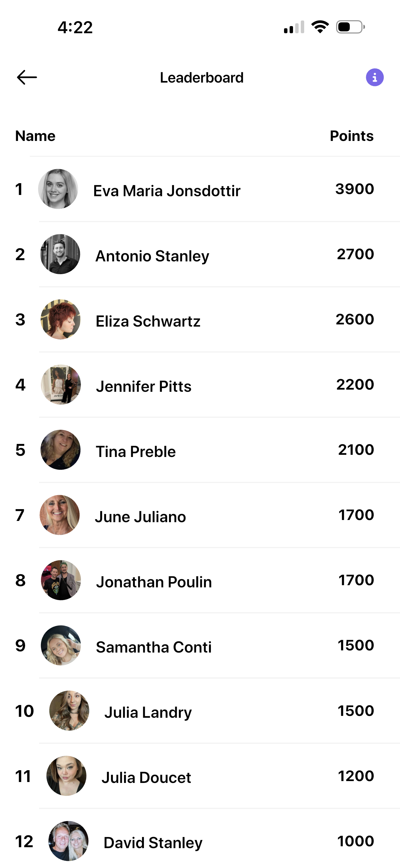Tap the Points column header
400x868 pixels.
coord(352,136)
